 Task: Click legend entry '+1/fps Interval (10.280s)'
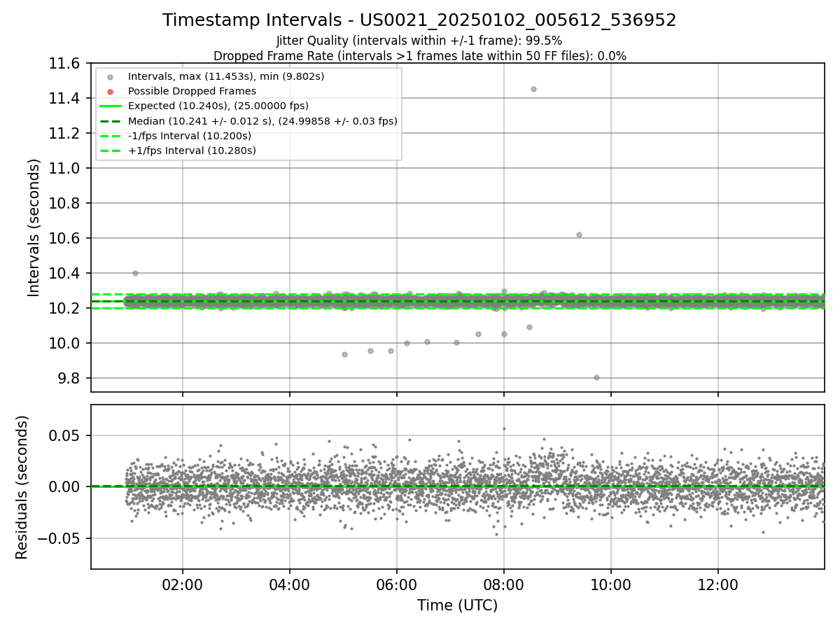click(192, 150)
